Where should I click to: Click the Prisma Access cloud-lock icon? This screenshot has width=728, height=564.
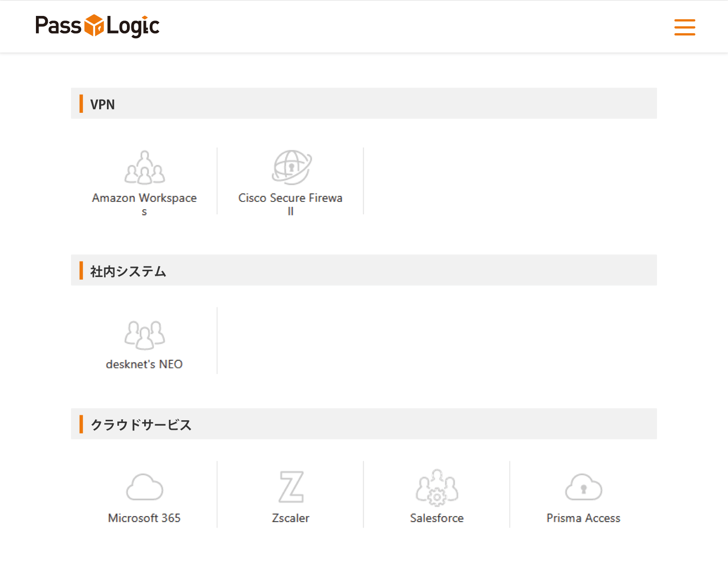coord(583,487)
